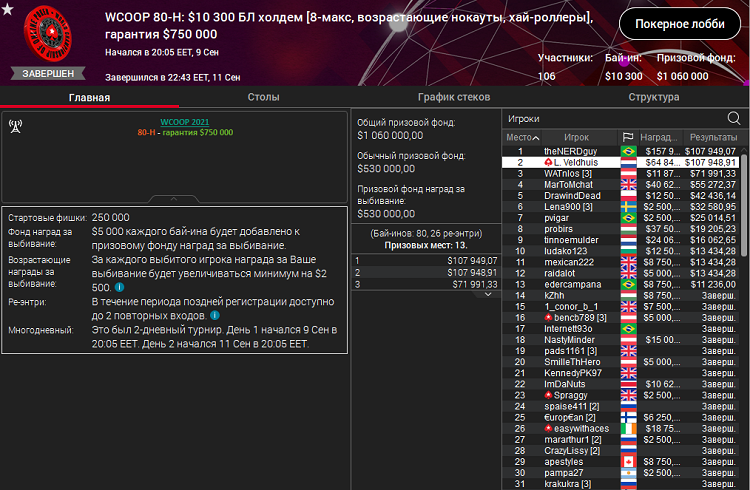Click third place payout $71 991,33 row
Screen dimensions: 750x490
pos(426,284)
